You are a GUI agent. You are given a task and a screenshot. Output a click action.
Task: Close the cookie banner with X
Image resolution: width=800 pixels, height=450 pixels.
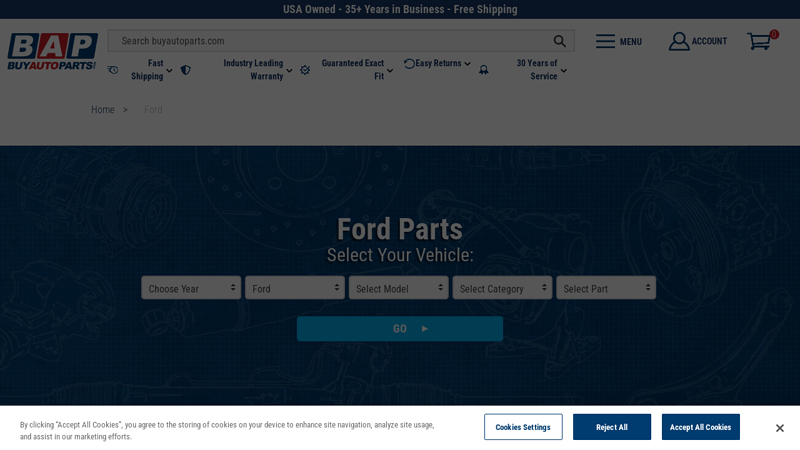point(780,428)
